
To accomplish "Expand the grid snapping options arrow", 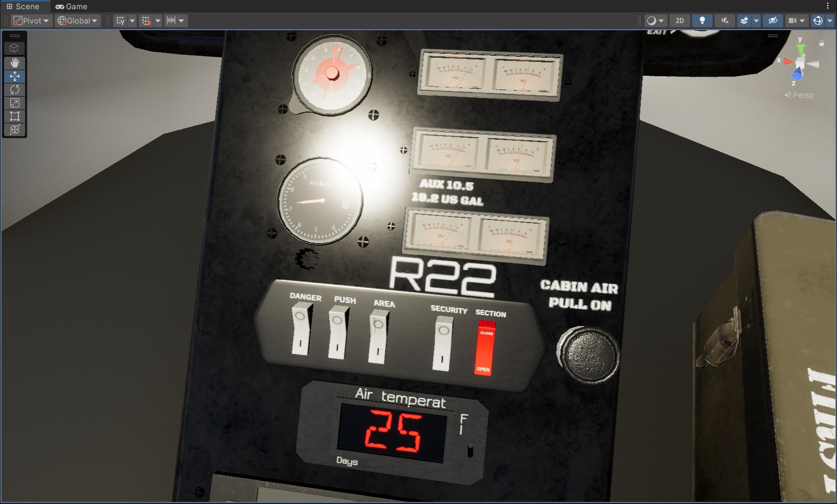I will click(x=158, y=20).
